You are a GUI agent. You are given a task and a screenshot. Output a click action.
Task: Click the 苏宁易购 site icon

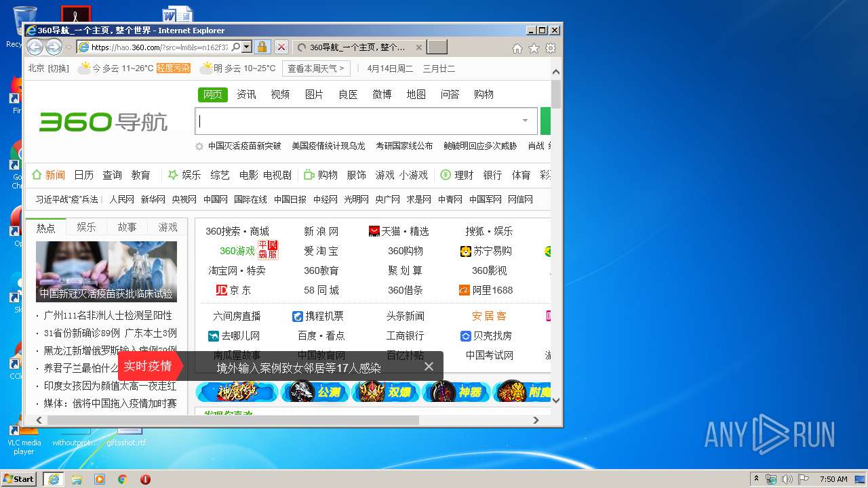tap(465, 251)
